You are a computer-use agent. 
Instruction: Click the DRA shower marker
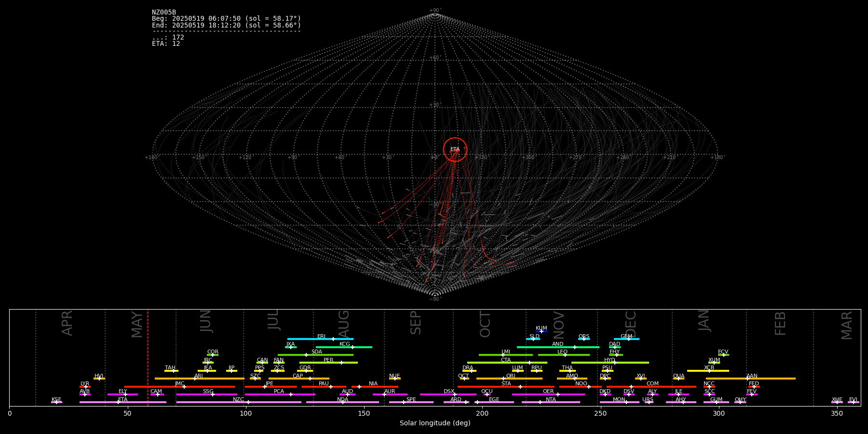(x=472, y=371)
